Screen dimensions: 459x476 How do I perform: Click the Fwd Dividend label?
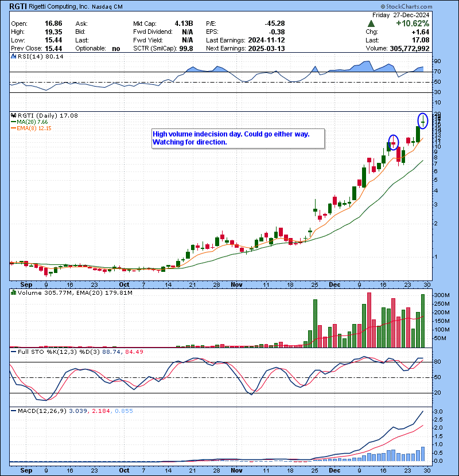click(x=153, y=32)
